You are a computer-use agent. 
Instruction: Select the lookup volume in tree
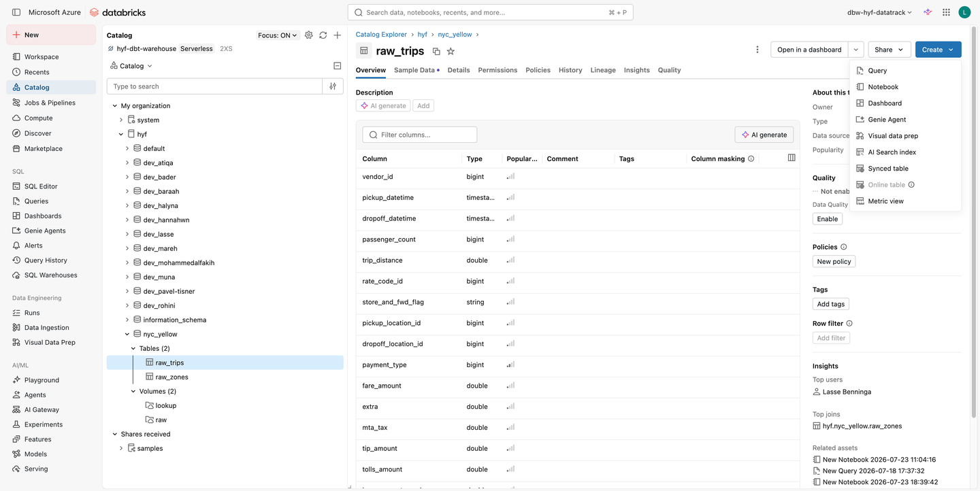point(166,406)
